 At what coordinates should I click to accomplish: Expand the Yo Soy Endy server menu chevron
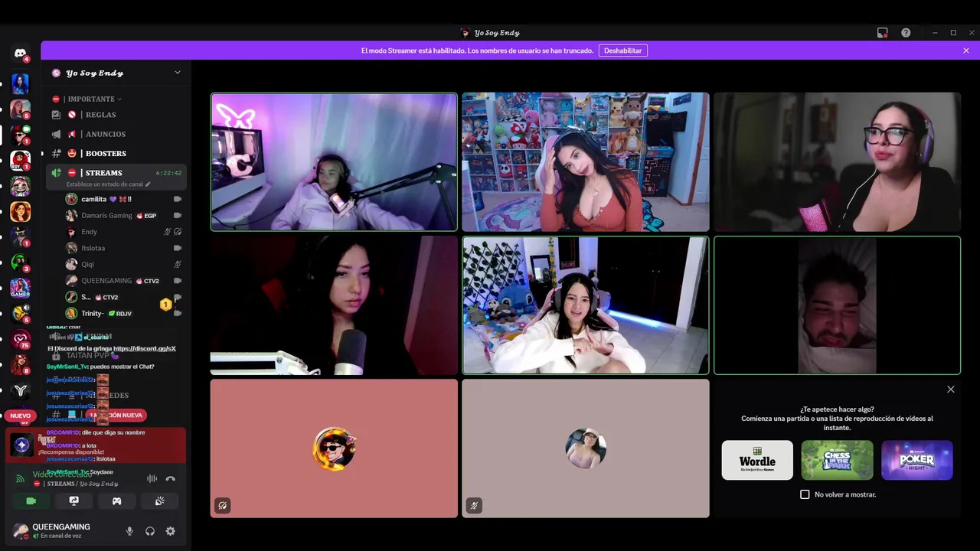tap(178, 73)
